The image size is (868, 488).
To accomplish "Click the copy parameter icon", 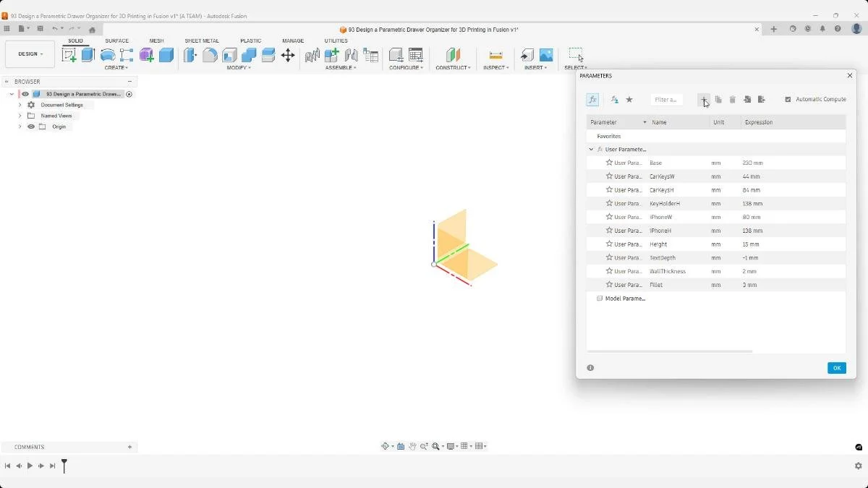I will pos(718,100).
